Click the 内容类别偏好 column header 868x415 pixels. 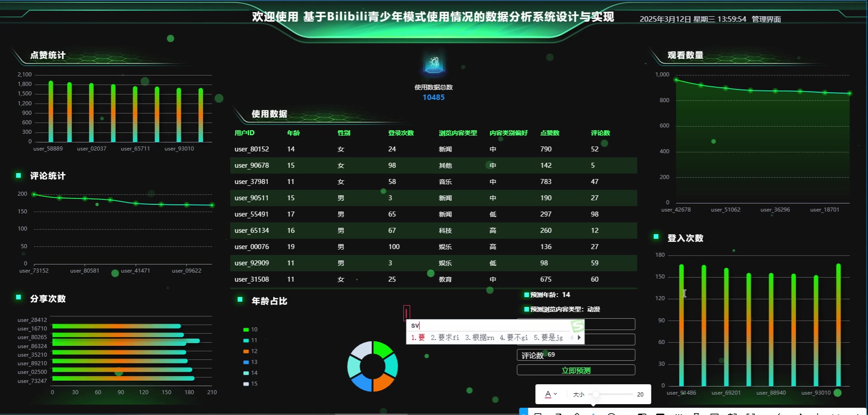tap(509, 133)
